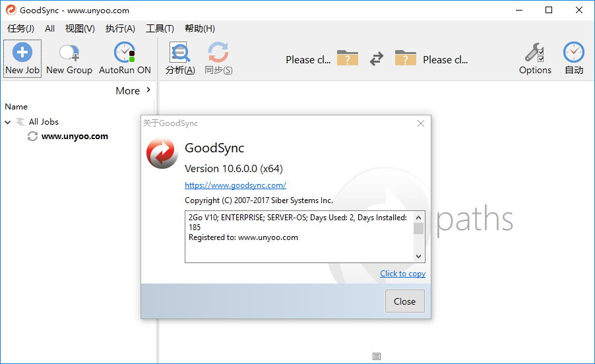
Task: Click 'Registered to: www.unyoo.com' line
Action: 243,237
